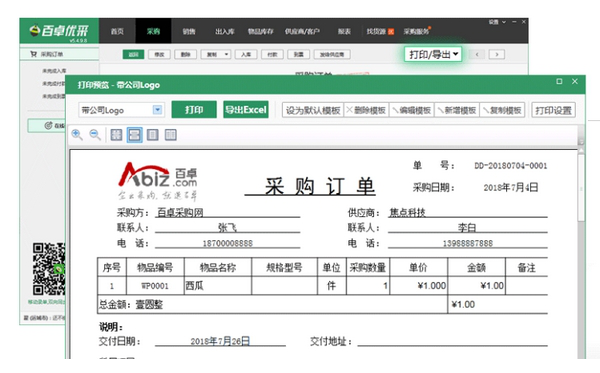Click the 百卓优采 logo in main window

pos(59,31)
